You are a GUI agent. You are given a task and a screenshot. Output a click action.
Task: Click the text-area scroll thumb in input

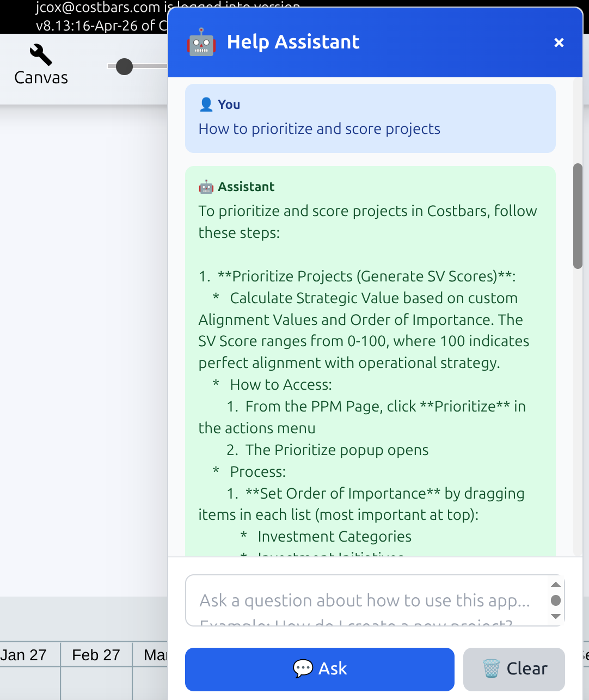(556, 600)
